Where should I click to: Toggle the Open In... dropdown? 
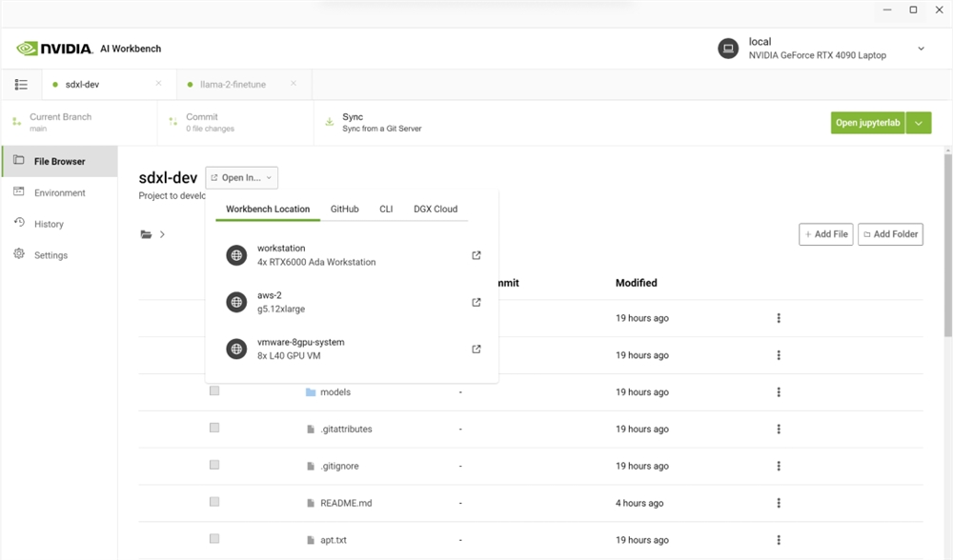(242, 177)
